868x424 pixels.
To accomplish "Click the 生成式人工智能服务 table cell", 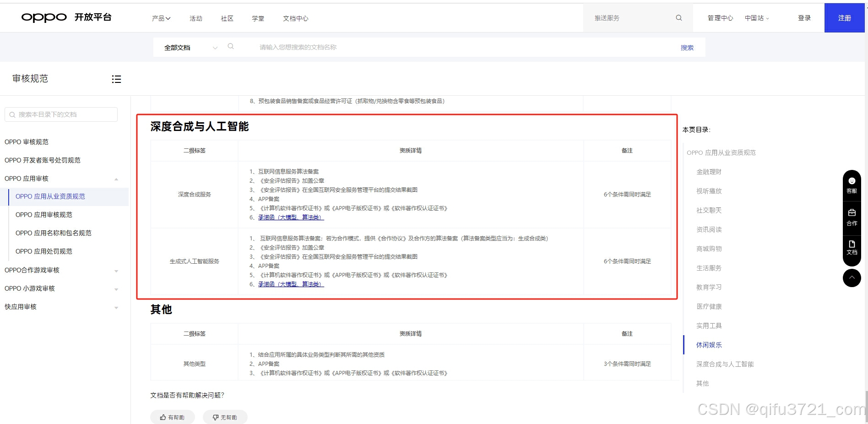I will (195, 261).
